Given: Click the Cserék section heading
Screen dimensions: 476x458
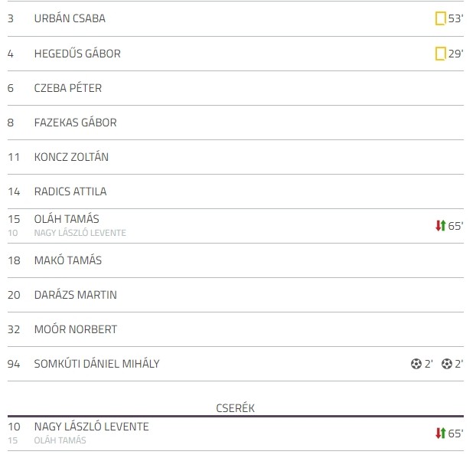Looking at the screenshot, I should (235, 408).
